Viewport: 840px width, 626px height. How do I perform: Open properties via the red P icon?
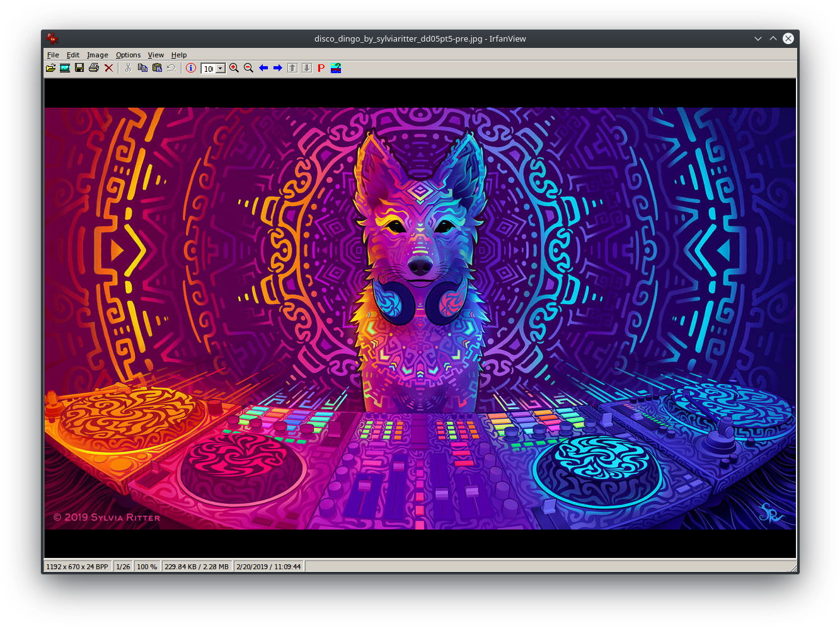click(321, 68)
